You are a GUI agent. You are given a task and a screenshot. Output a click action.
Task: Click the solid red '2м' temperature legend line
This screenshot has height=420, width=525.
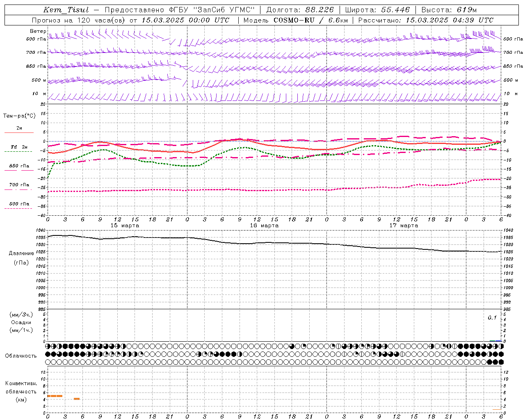(19, 132)
